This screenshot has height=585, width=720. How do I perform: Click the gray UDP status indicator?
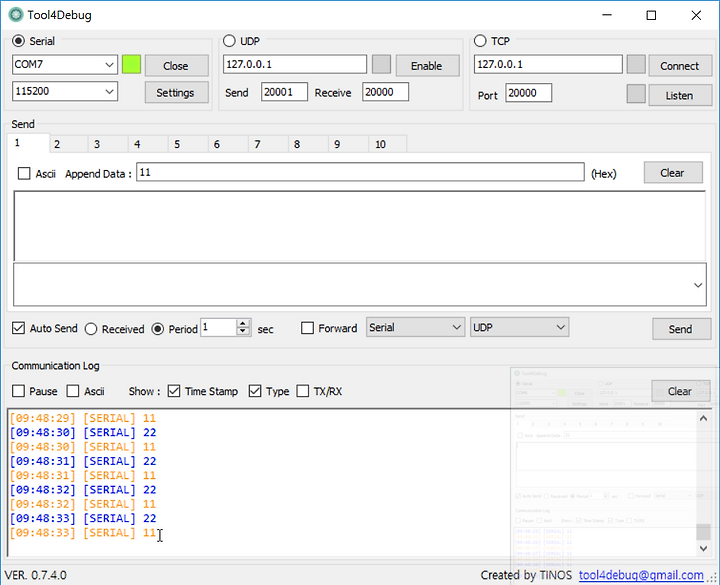[381, 65]
